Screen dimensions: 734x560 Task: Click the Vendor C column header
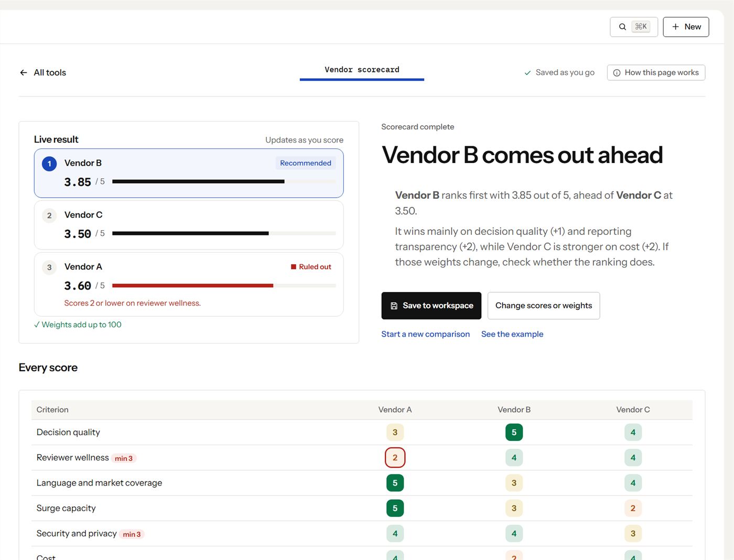(x=633, y=410)
